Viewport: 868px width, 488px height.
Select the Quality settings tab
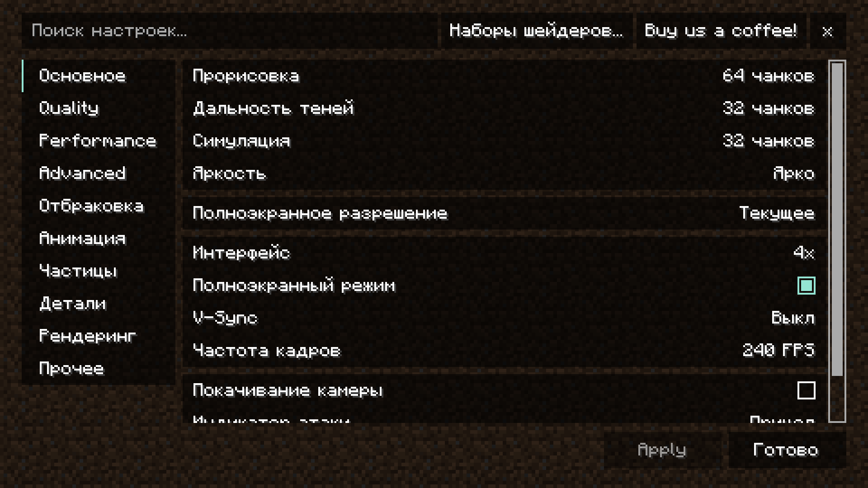tap(69, 108)
